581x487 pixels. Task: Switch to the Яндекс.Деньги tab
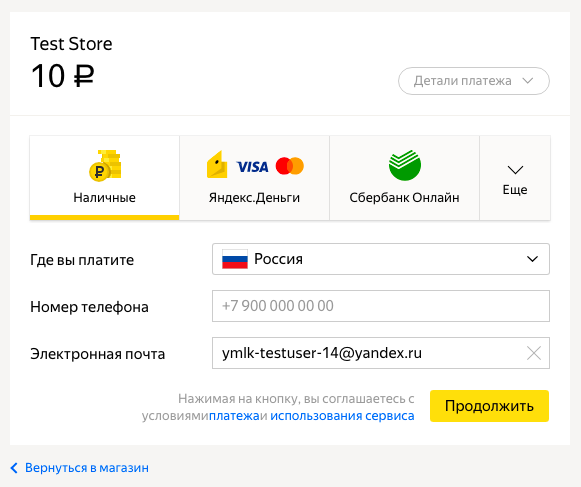255,178
